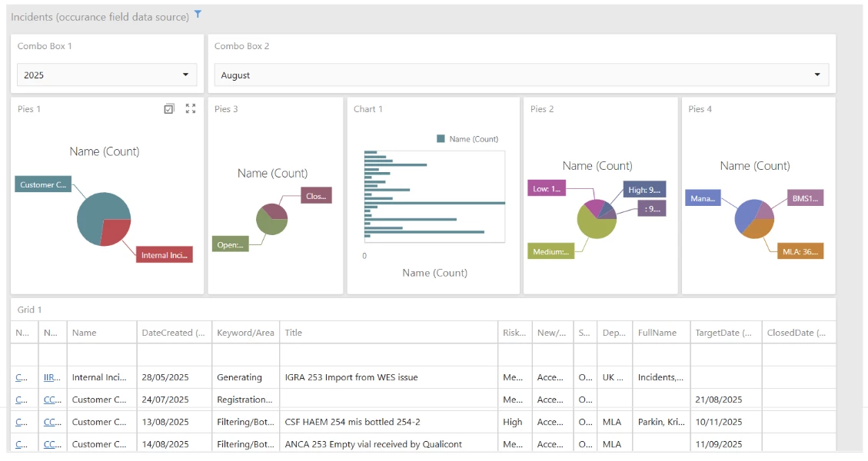Select the BMS1... label in Pies 4
The image size is (868, 461).
point(805,198)
